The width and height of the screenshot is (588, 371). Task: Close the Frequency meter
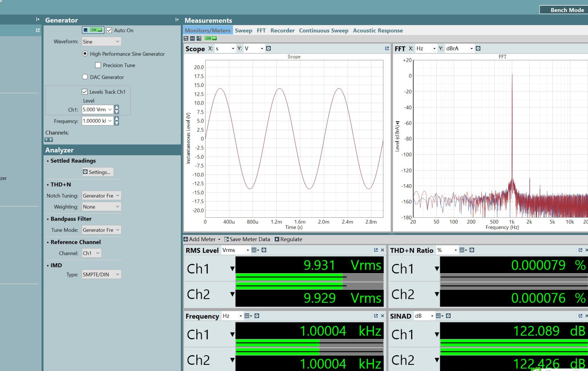(x=382, y=316)
